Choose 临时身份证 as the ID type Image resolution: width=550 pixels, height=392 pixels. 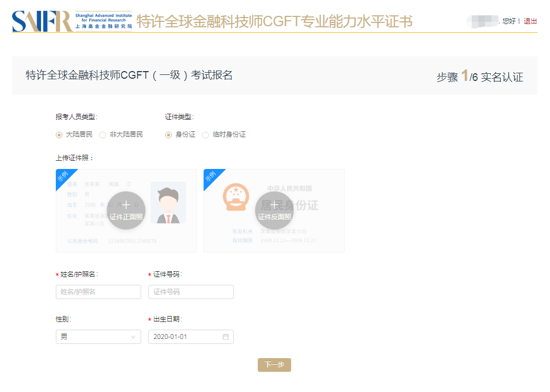206,135
